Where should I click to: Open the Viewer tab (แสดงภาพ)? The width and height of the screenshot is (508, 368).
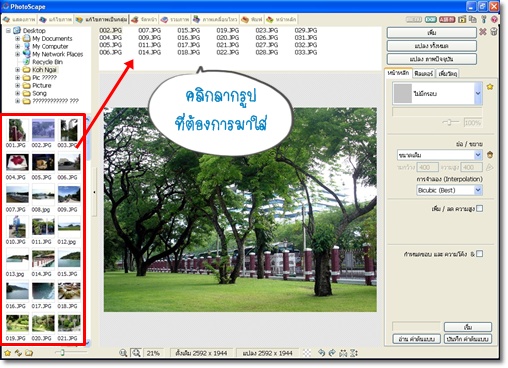point(19,20)
